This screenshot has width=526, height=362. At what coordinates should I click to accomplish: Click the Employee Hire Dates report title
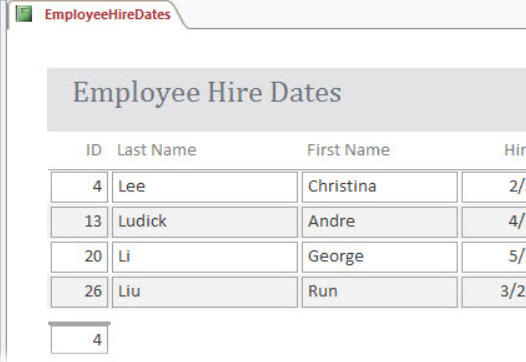pyautogui.click(x=207, y=93)
